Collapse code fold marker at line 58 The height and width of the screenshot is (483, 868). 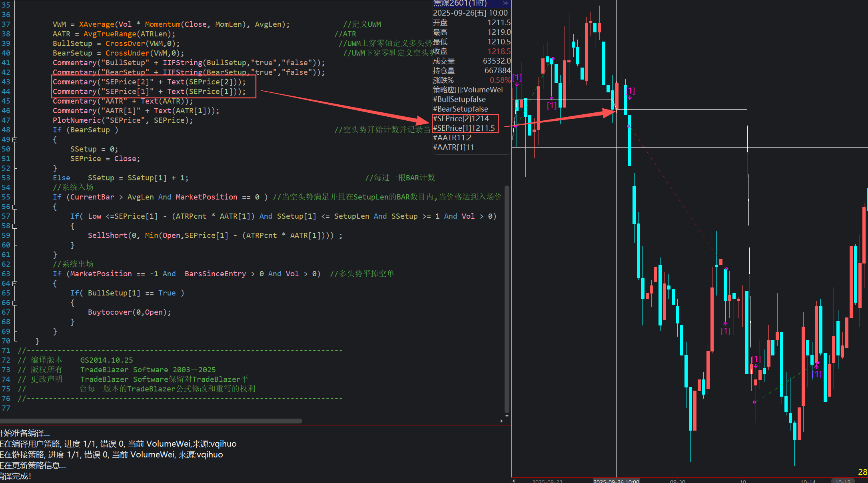15,226
